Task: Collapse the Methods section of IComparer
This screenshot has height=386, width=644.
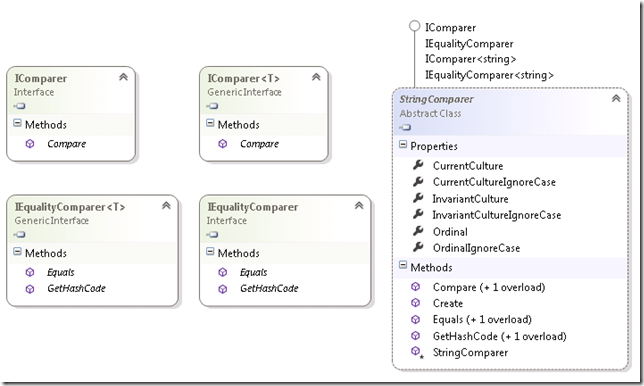Action: coord(17,123)
